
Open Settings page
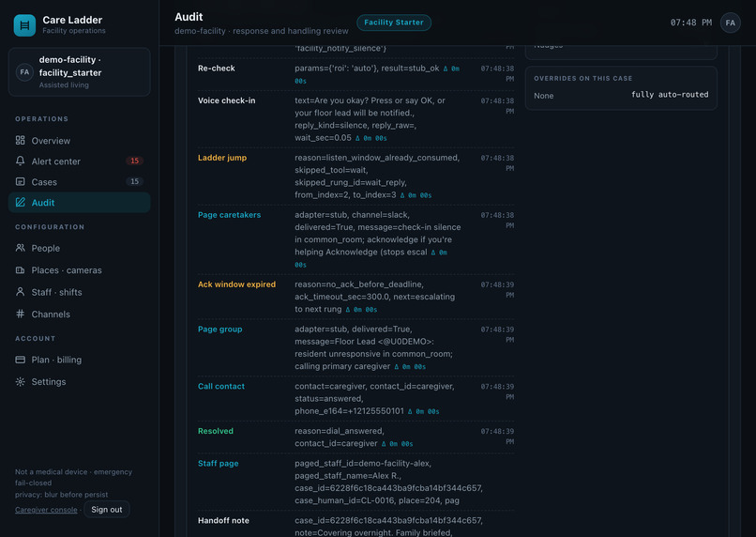pos(80,382)
